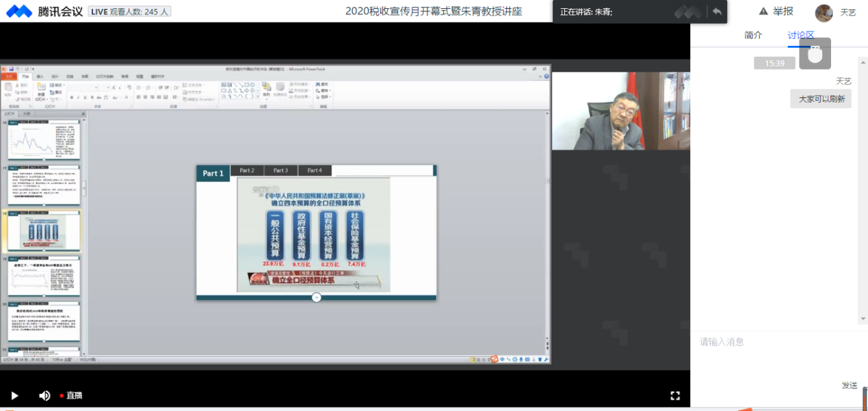Screen dimensions: 868x411
Task: Click the red 直播 live indicator
Action: point(71,395)
